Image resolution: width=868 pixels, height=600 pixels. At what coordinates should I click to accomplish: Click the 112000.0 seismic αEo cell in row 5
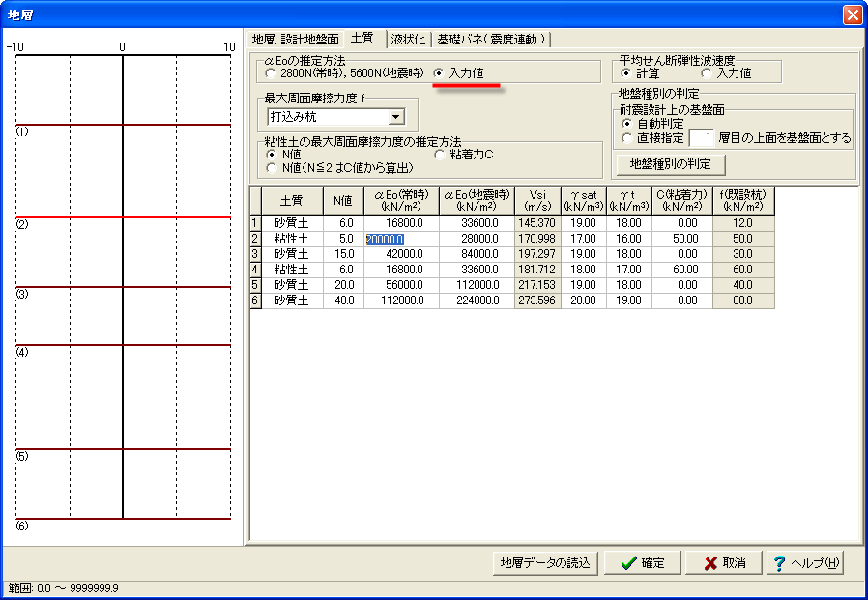[x=477, y=285]
